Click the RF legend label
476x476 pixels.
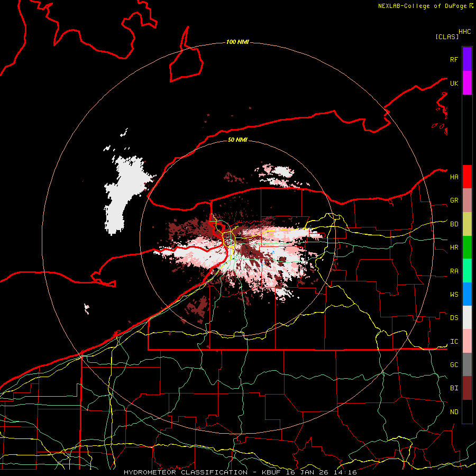pyautogui.click(x=454, y=59)
